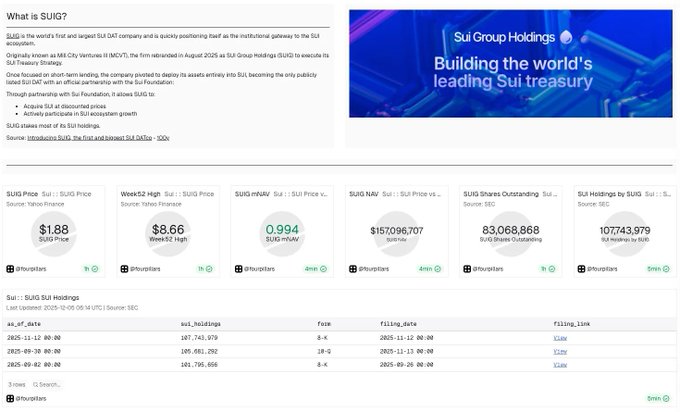Open View filing link for 2025-09-02 row
This screenshot has height=412, width=680.
[x=560, y=365]
